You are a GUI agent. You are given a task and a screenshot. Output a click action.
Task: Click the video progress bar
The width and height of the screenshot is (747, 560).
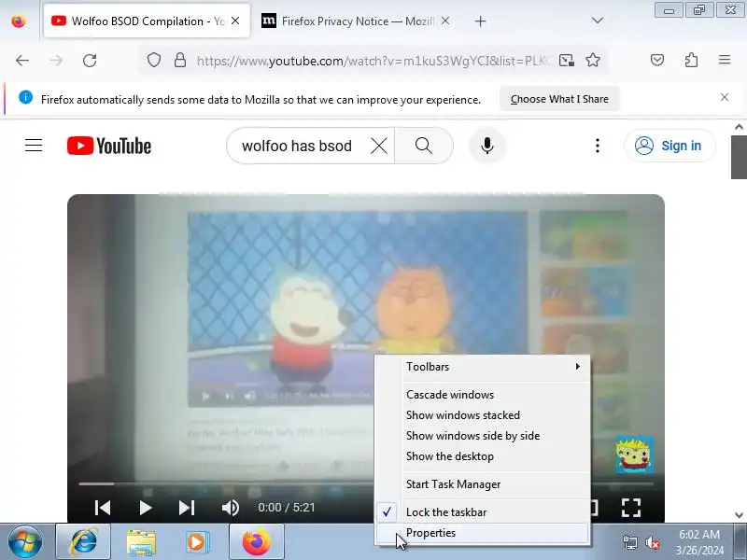[x=366, y=483]
